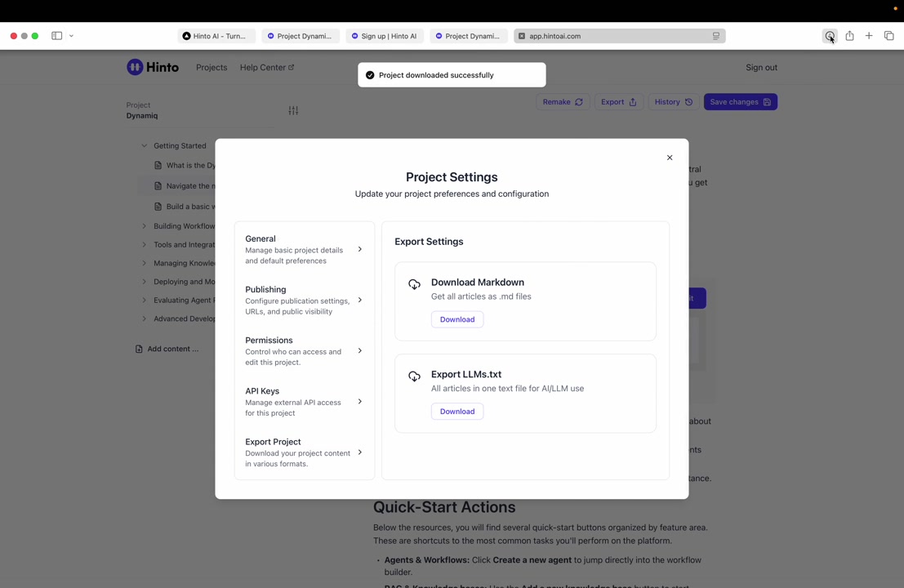This screenshot has height=588, width=904.
Task: Select the Publishing settings section
Action: point(304,300)
